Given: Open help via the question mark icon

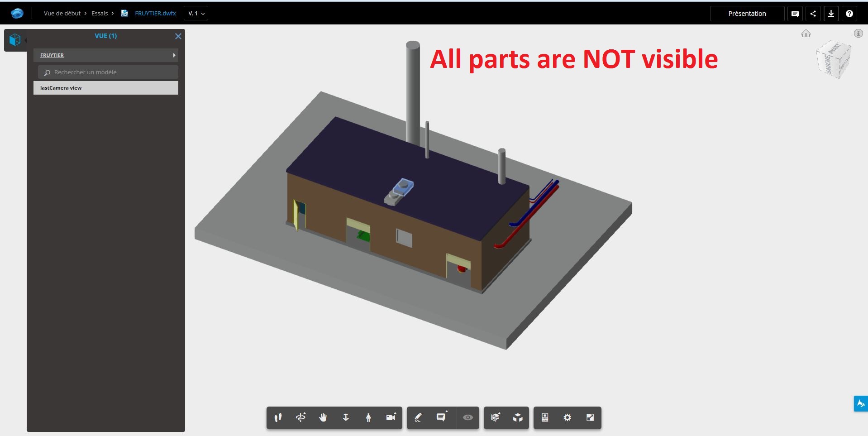Looking at the screenshot, I should [x=849, y=13].
